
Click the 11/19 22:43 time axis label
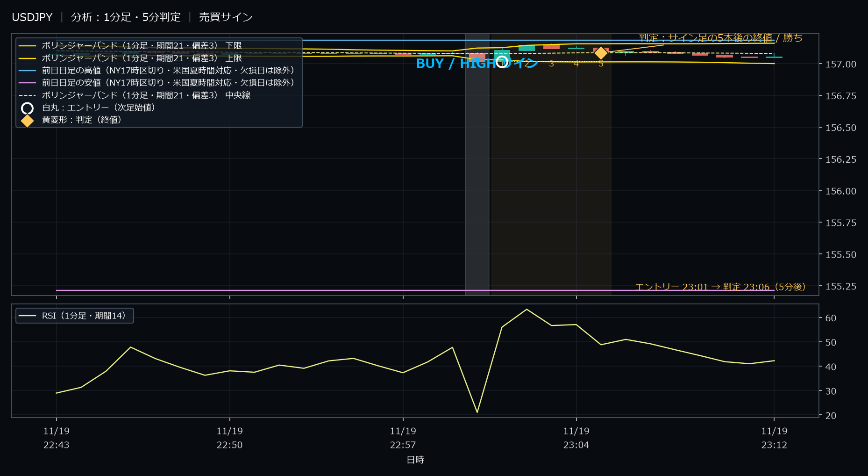[x=57, y=438]
